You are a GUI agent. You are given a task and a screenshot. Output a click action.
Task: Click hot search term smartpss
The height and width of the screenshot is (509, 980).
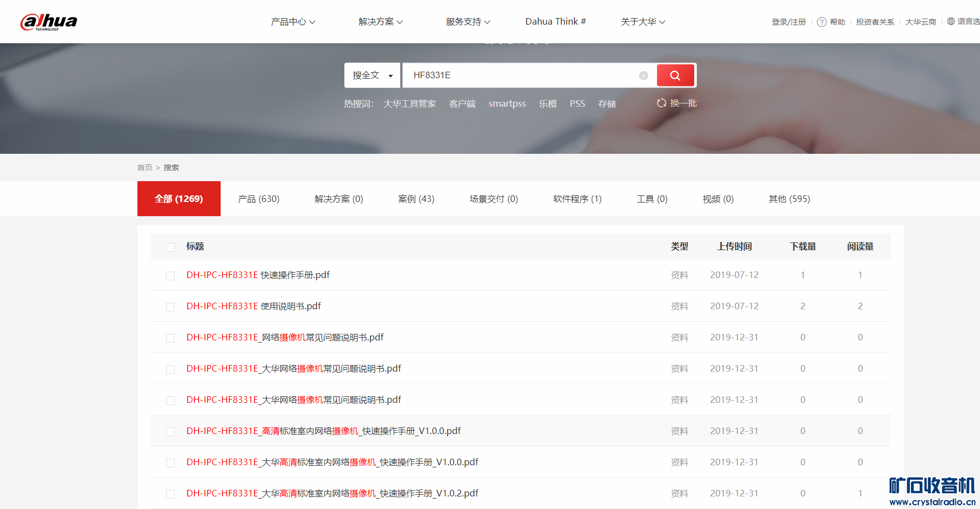pos(508,103)
